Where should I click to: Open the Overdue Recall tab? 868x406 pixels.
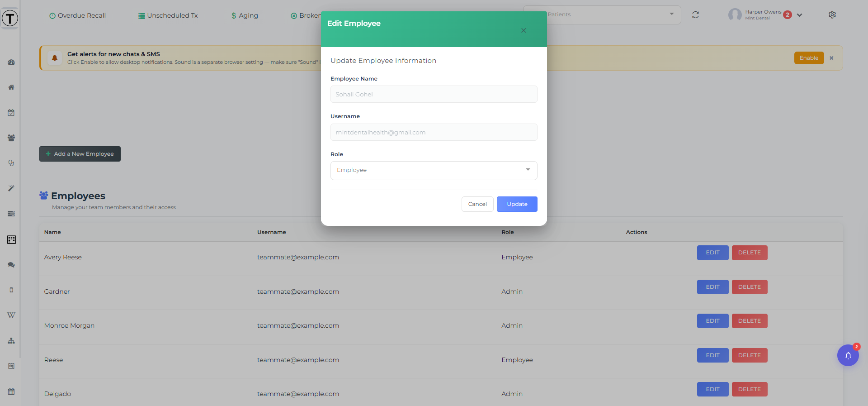tap(77, 15)
